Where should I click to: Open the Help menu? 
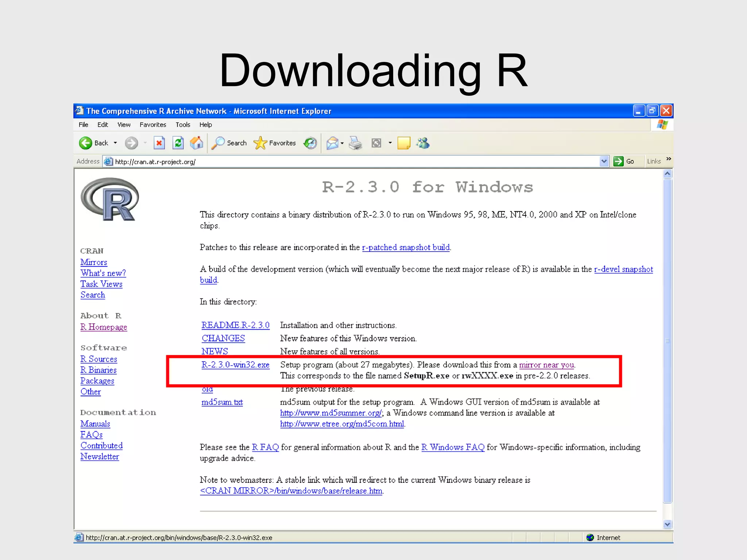(x=205, y=125)
